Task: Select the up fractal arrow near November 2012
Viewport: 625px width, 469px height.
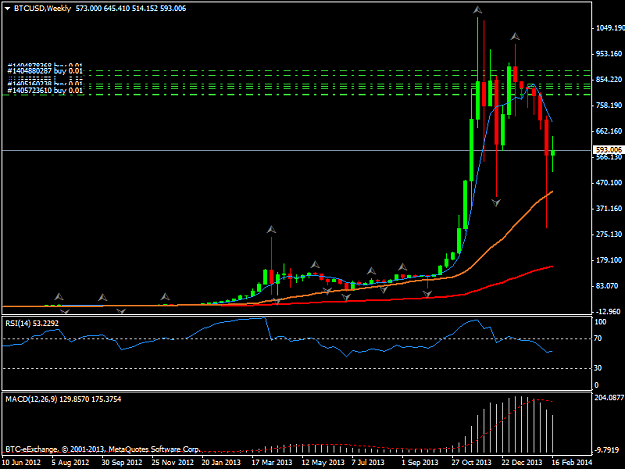Action: point(165,297)
